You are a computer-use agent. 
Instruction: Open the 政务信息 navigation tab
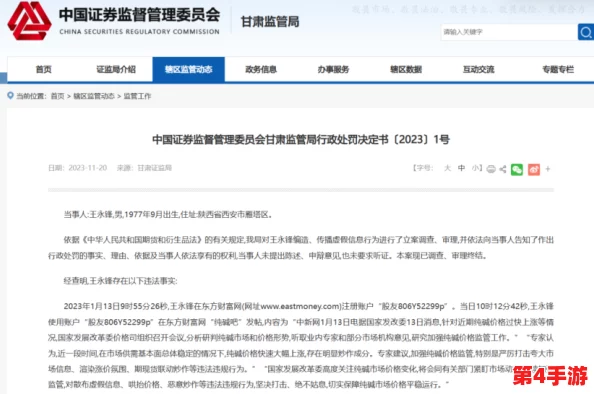pyautogui.click(x=261, y=69)
